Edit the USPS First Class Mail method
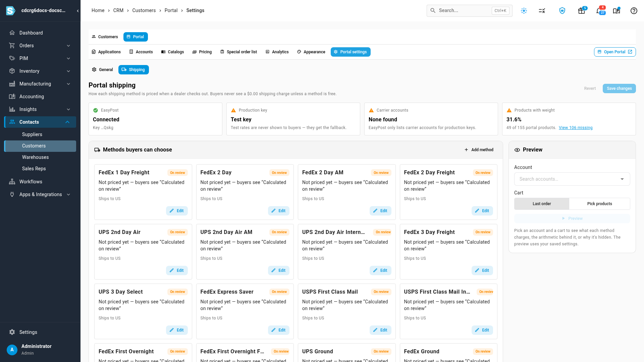 tap(380, 330)
